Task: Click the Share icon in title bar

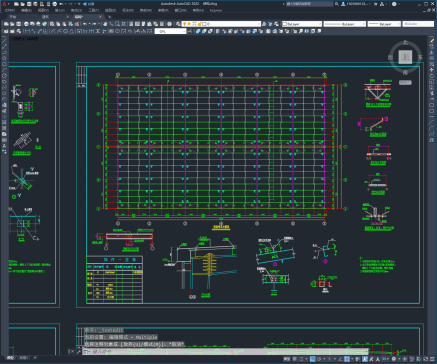Action: [89, 4]
